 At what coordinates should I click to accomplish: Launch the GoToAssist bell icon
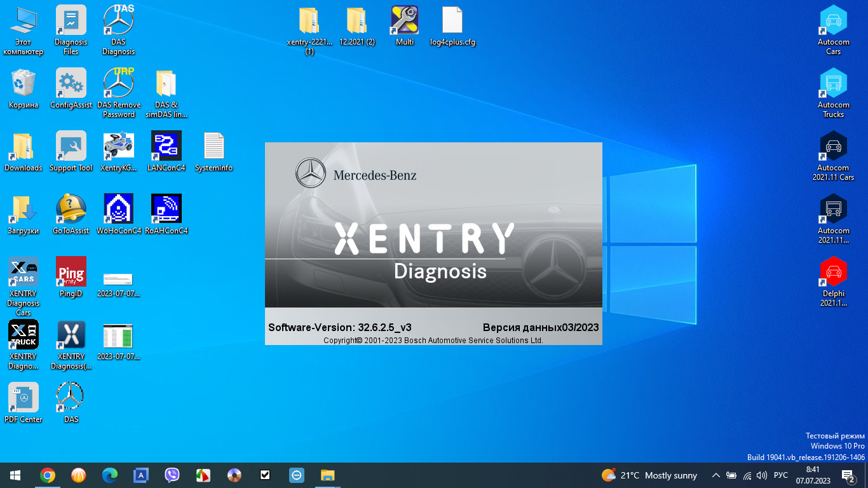(71, 213)
